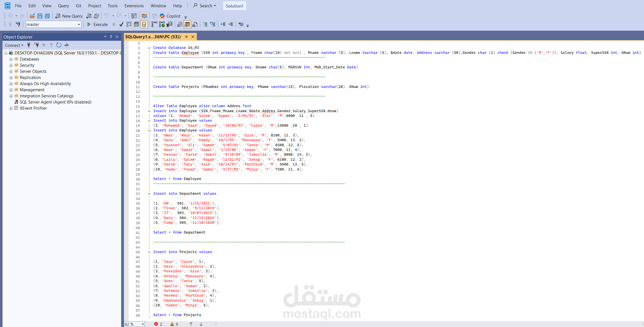Click Specify Values for Template Parameters icon
The height and width of the screenshot is (327, 644).
(x=241, y=24)
